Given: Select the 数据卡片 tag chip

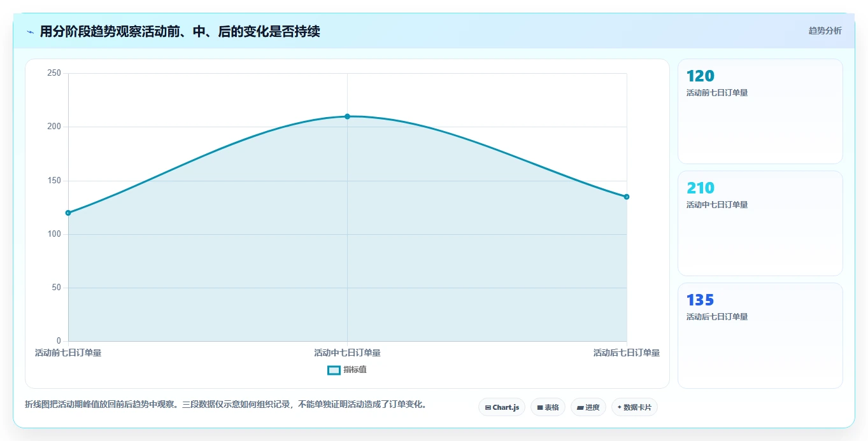Looking at the screenshot, I should (x=634, y=407).
